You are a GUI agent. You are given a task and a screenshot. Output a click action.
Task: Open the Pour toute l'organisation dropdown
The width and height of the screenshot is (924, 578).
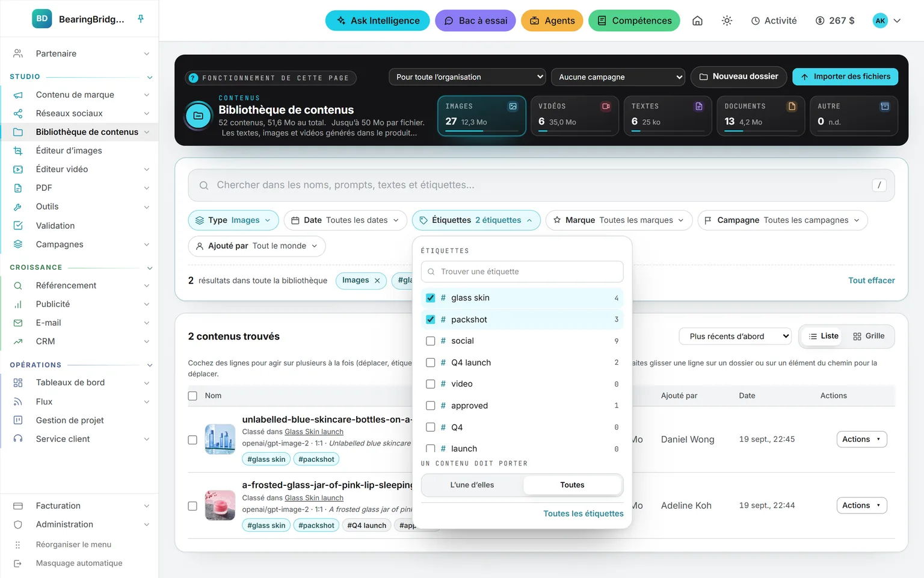[x=467, y=77]
